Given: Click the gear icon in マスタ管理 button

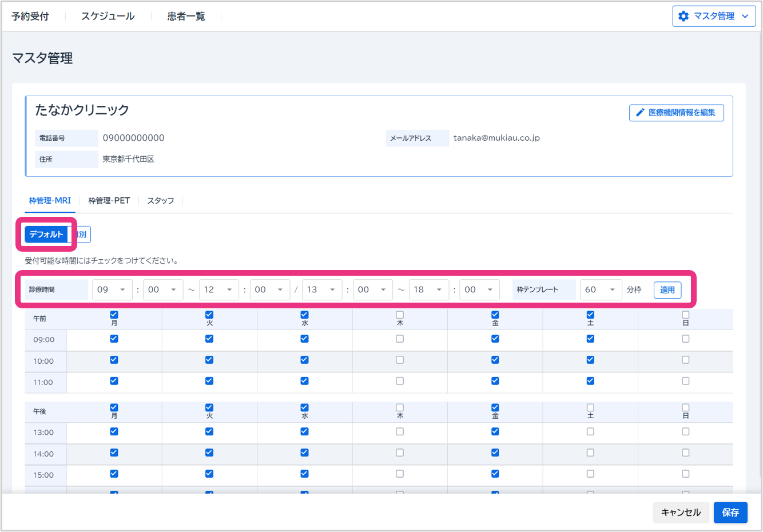Looking at the screenshot, I should [683, 16].
